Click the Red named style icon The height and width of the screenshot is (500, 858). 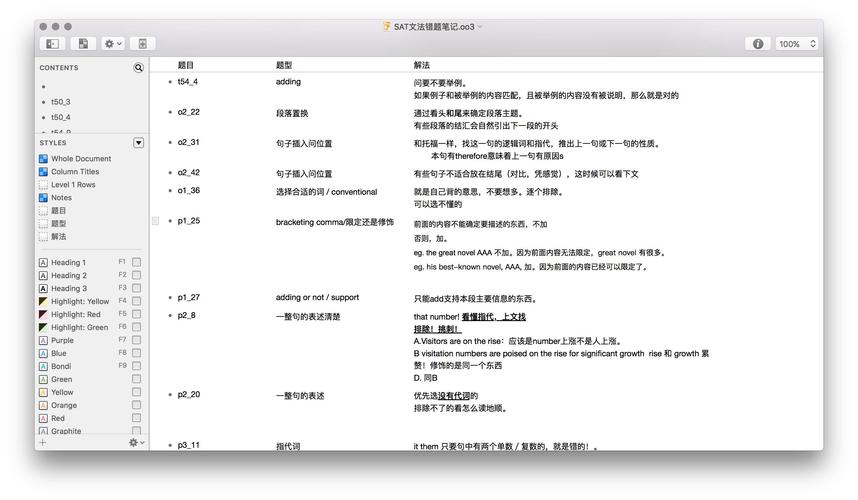click(43, 418)
